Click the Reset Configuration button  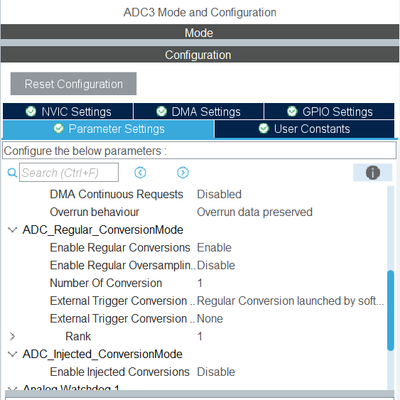(73, 84)
